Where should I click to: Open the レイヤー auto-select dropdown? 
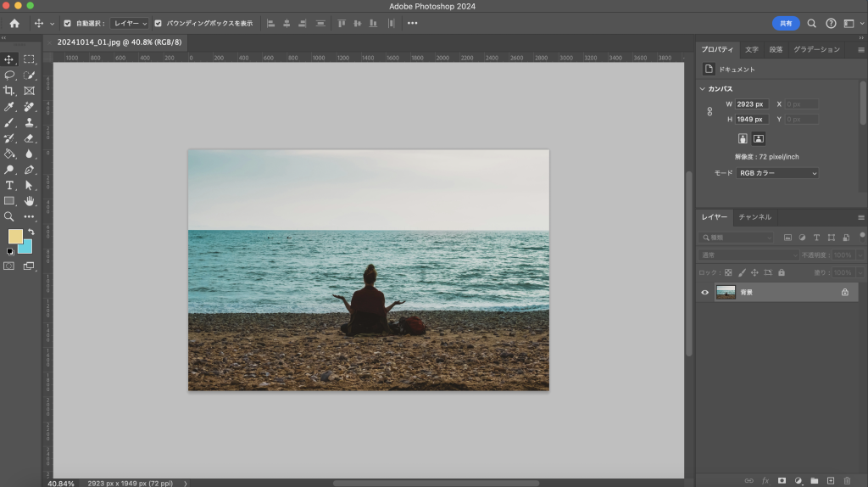click(x=129, y=24)
